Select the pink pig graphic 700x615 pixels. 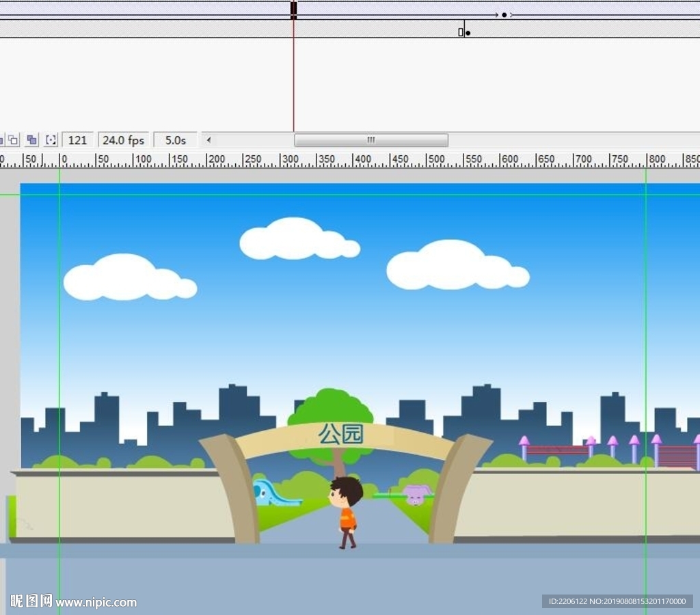click(x=416, y=493)
